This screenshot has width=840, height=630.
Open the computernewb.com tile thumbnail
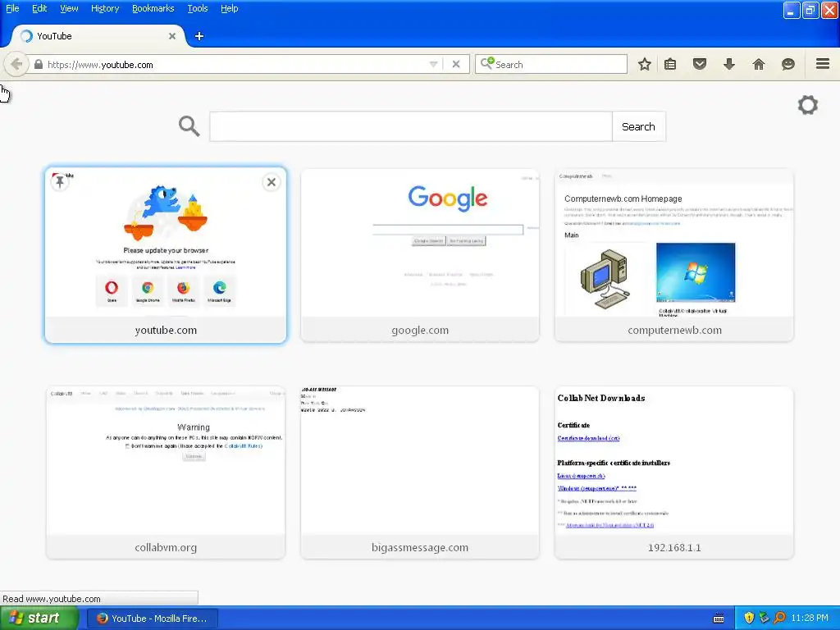tap(674, 242)
